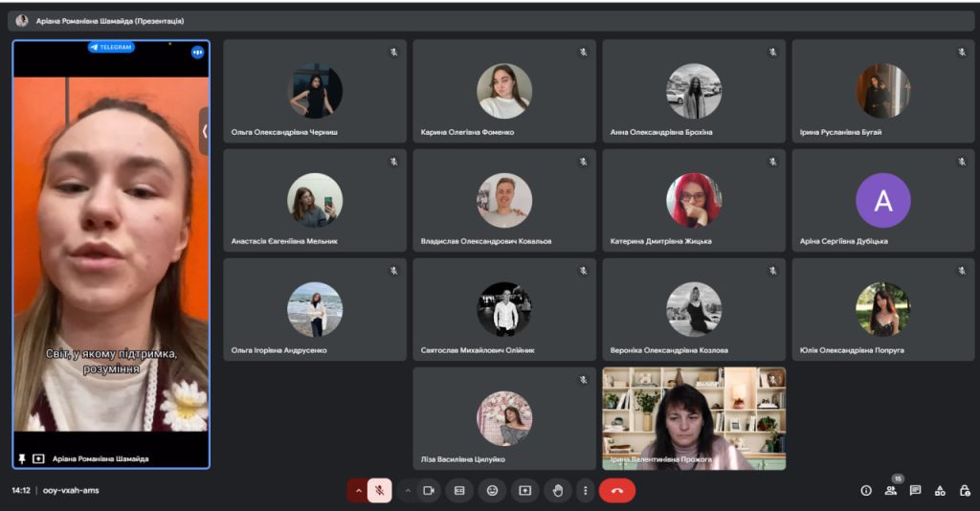Select Ірина Валентинівна Прожога's video tile
Viewport: 980px width, 511px height.
(x=694, y=418)
